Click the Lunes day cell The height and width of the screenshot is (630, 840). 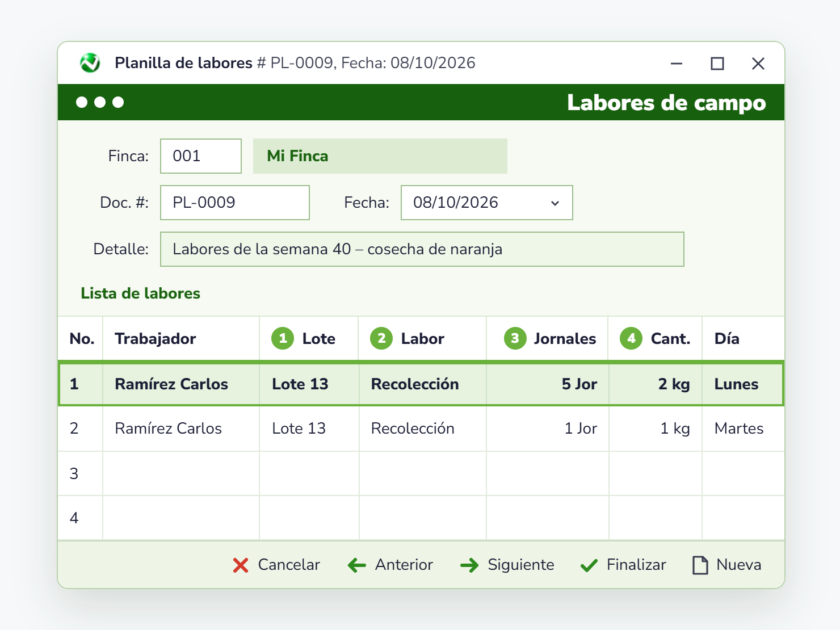tap(742, 384)
